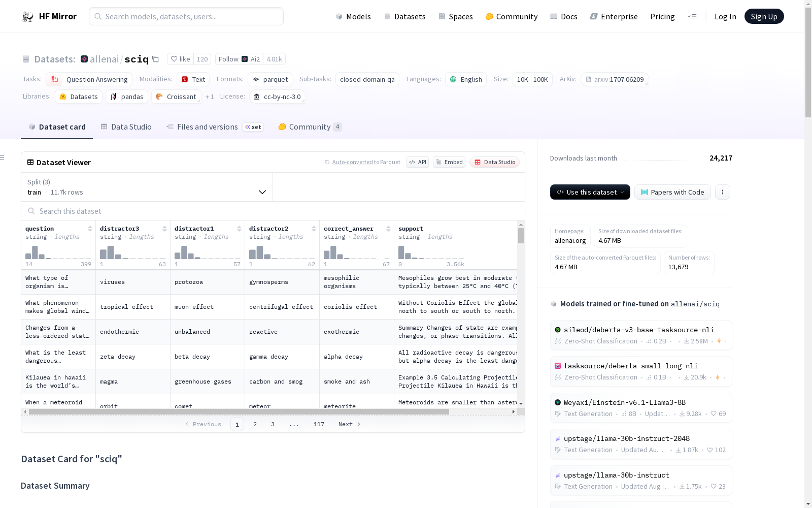Focus the models and datasets search box
Viewport: 812px width, 508px height.
pyautogui.click(x=186, y=16)
